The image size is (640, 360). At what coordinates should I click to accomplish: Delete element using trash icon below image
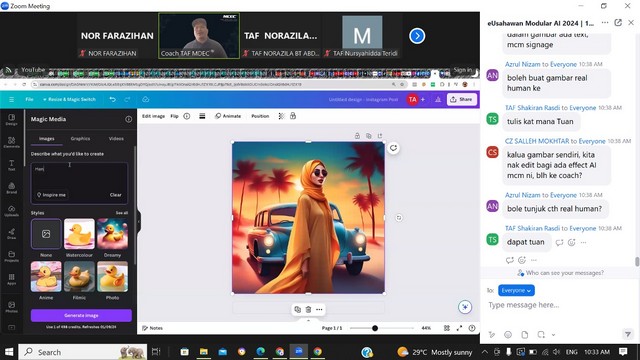point(309,309)
